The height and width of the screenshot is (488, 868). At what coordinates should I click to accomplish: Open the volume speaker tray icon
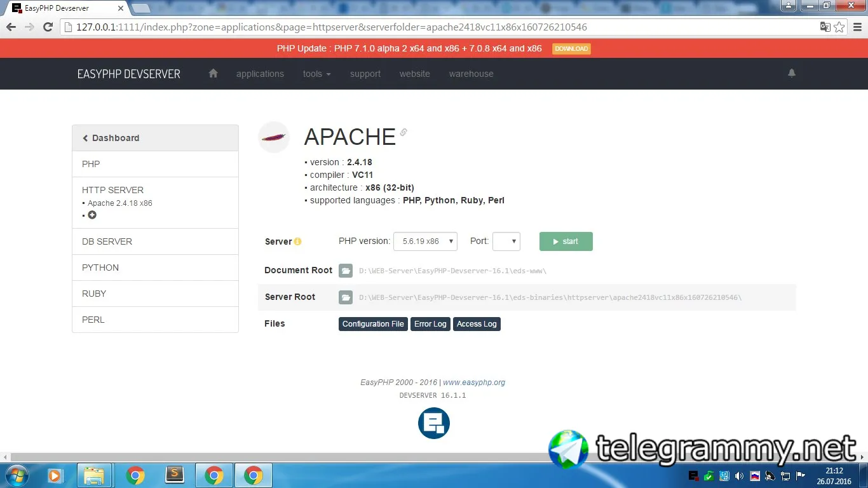740,476
